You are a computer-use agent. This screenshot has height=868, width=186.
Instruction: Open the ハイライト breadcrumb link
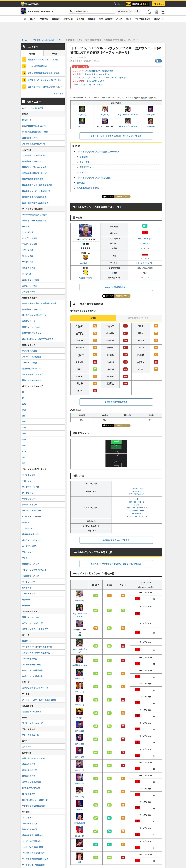(61, 40)
